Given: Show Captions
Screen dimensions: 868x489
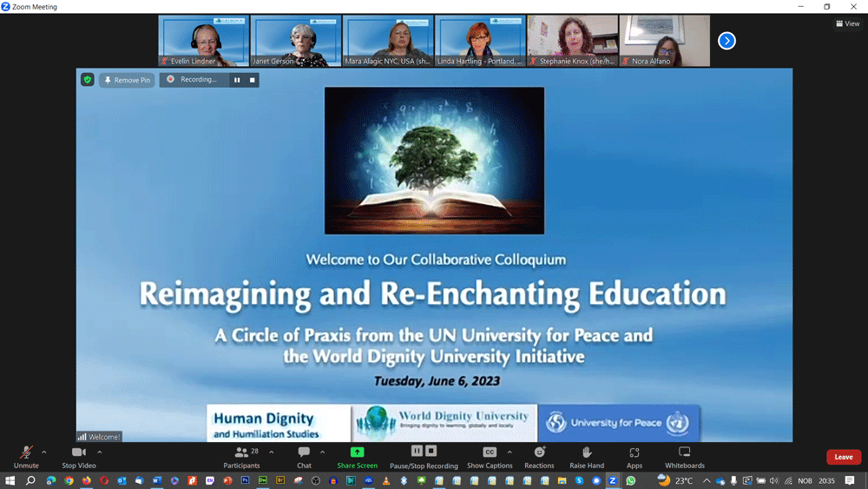Looking at the screenshot, I should pyautogui.click(x=490, y=458).
